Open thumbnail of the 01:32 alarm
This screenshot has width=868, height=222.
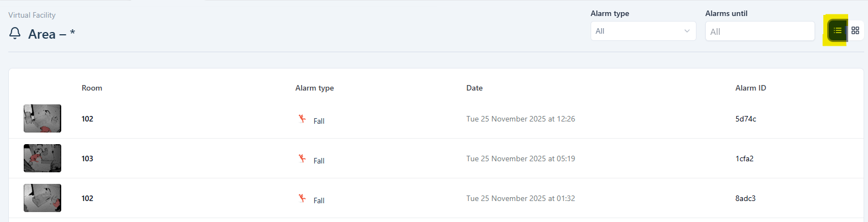[x=42, y=198]
